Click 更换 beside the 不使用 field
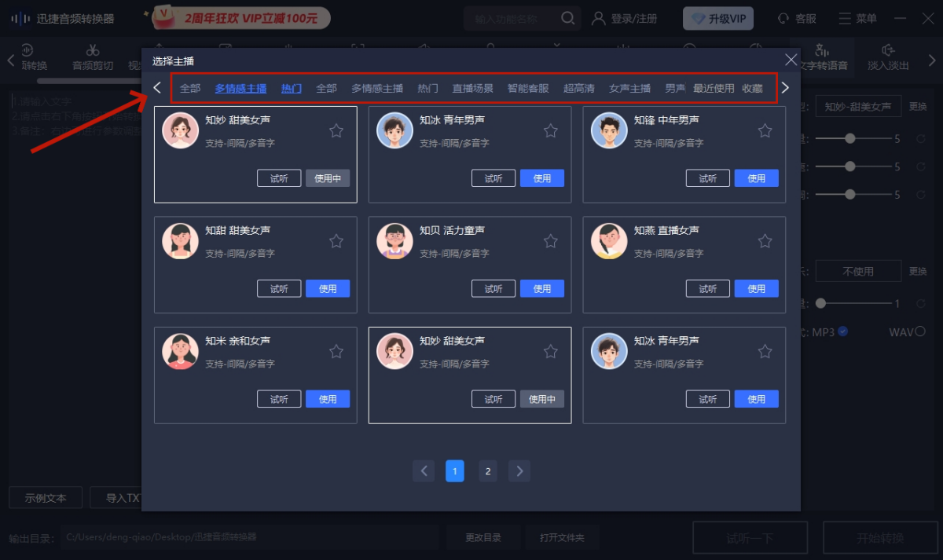This screenshot has height=560, width=943. coord(918,271)
